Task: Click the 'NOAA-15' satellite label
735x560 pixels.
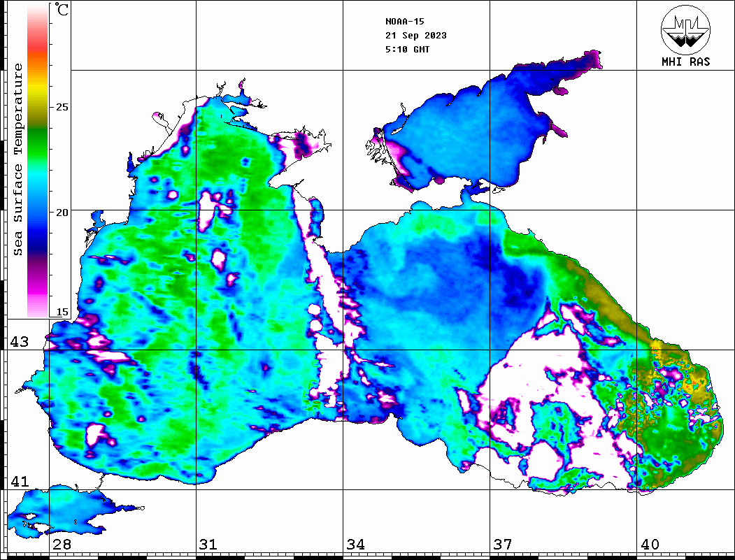Action: [404, 22]
